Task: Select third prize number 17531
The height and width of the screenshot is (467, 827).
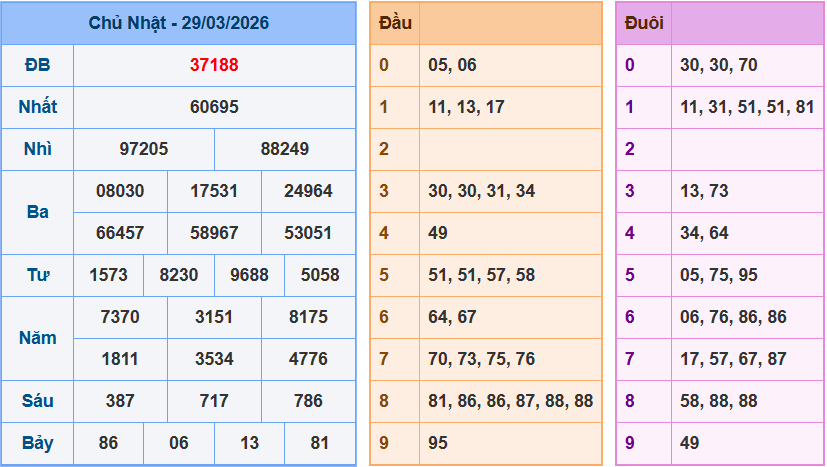Action: (214, 191)
